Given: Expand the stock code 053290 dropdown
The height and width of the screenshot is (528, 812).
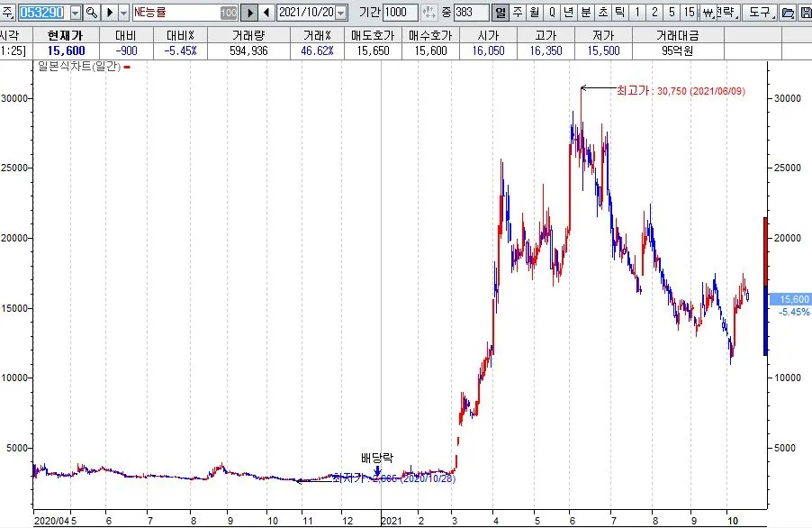Looking at the screenshot, I should click(x=76, y=13).
